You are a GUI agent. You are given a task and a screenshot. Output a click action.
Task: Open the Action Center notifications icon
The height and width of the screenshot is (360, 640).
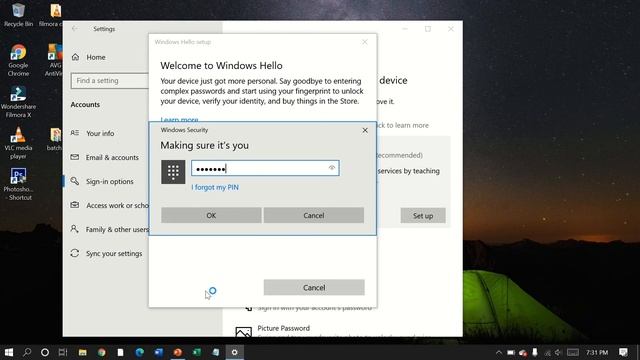coord(623,352)
